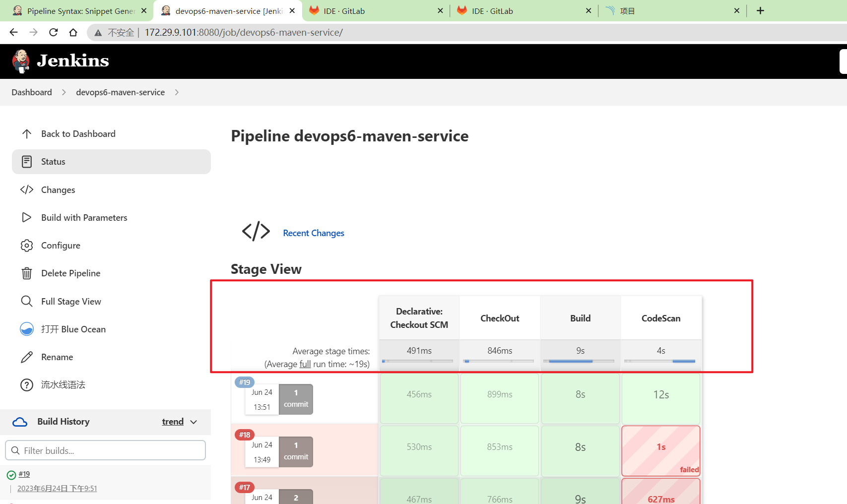
Task: Expand the devops6-maven-service breadcrumb chevron
Action: [177, 92]
